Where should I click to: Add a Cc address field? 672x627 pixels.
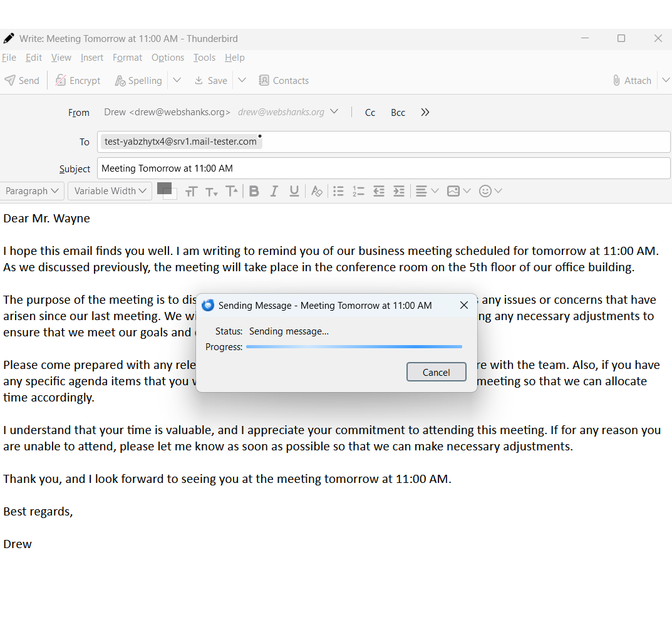[370, 113]
